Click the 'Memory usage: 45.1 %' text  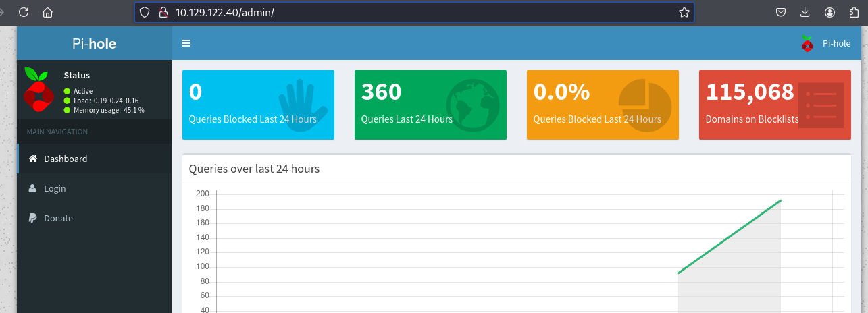(109, 110)
